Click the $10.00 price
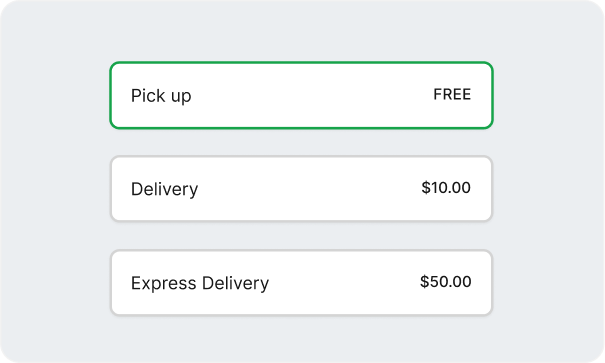The height and width of the screenshot is (363, 605). point(446,188)
